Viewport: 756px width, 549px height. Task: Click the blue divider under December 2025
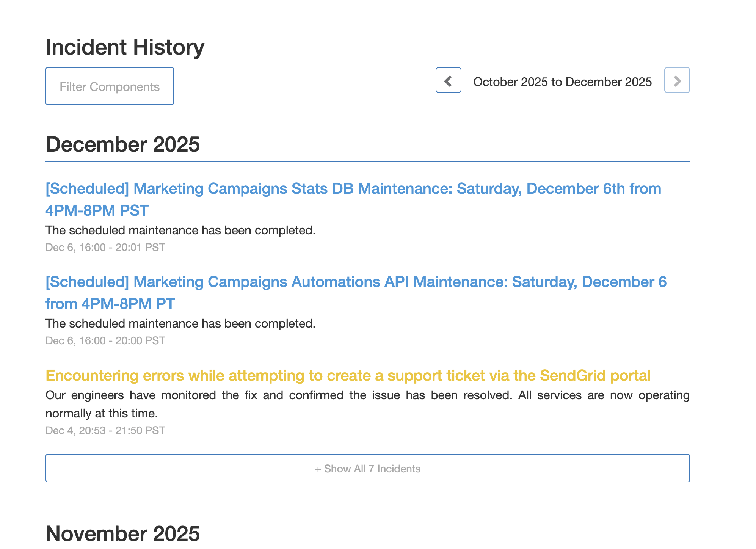[367, 162]
